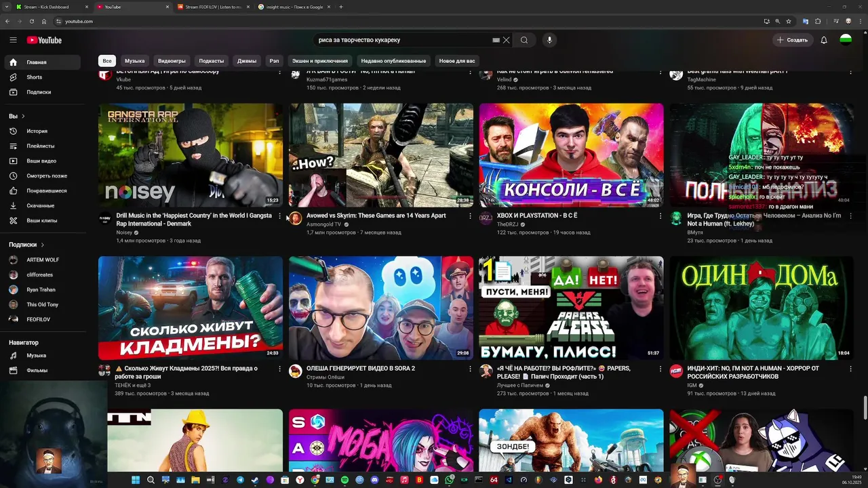Open Asmongold TV channel avatar
Viewport: 868px width, 488px height.
(x=295, y=218)
